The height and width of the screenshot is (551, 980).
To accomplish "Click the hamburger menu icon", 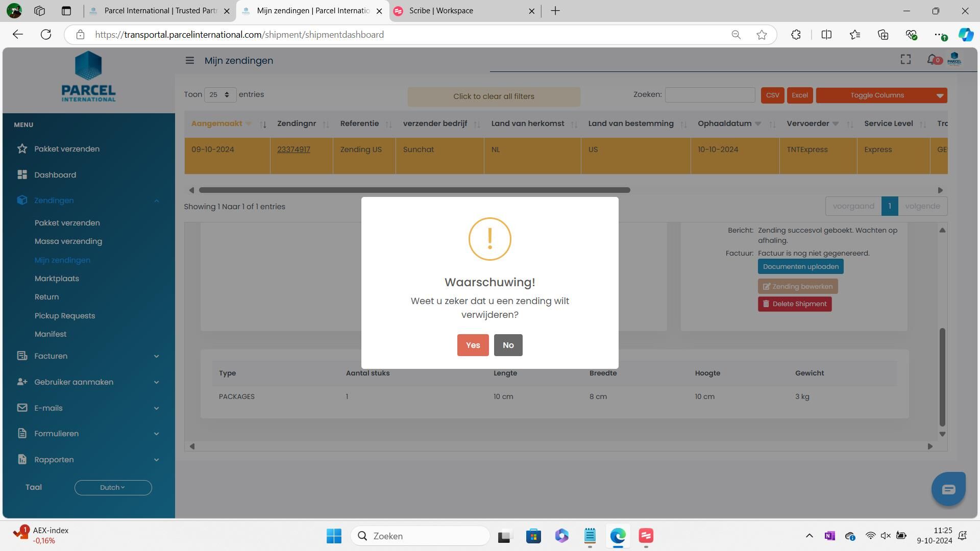I will pos(189,61).
